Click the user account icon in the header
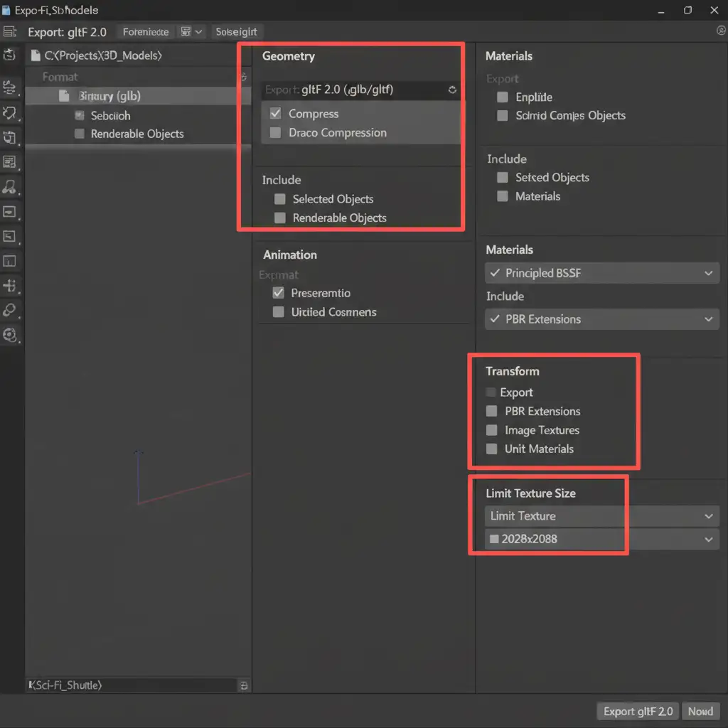728x728 pixels. [x=720, y=31]
